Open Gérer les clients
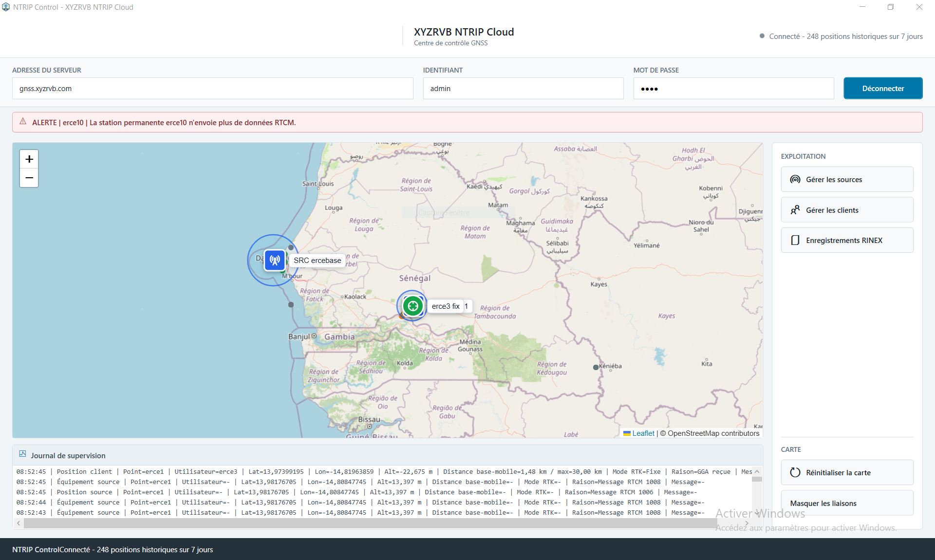 coord(847,210)
